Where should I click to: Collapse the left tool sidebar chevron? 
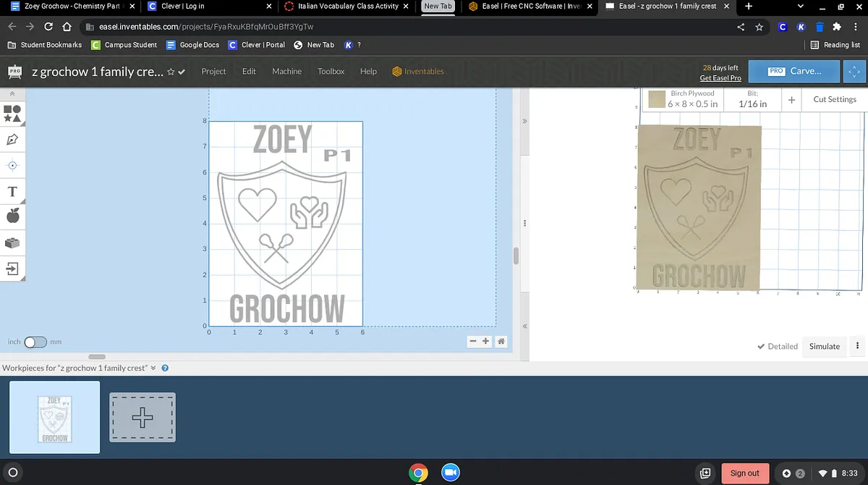pyautogui.click(x=12, y=95)
